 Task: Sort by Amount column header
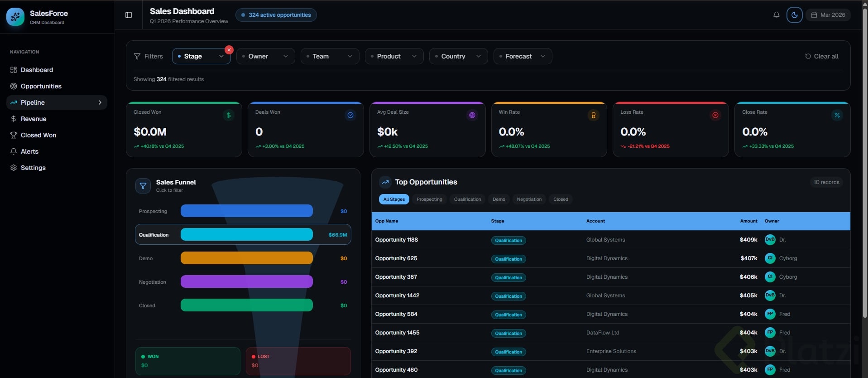click(x=749, y=221)
